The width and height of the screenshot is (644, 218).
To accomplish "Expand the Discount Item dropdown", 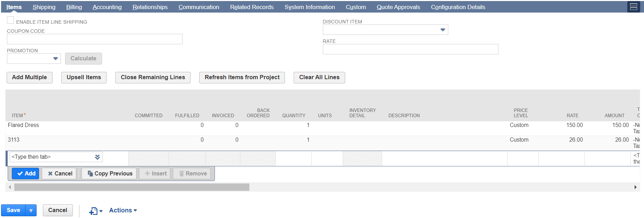I will (x=442, y=30).
